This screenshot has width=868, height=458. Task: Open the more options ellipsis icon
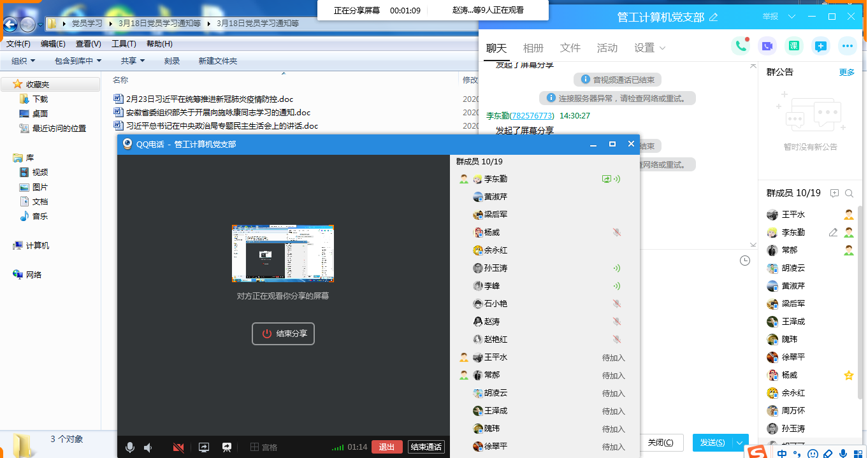(x=848, y=46)
